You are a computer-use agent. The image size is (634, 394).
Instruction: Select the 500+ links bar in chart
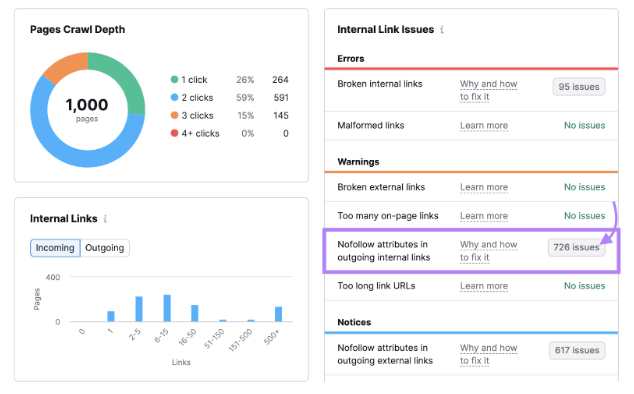point(278,314)
